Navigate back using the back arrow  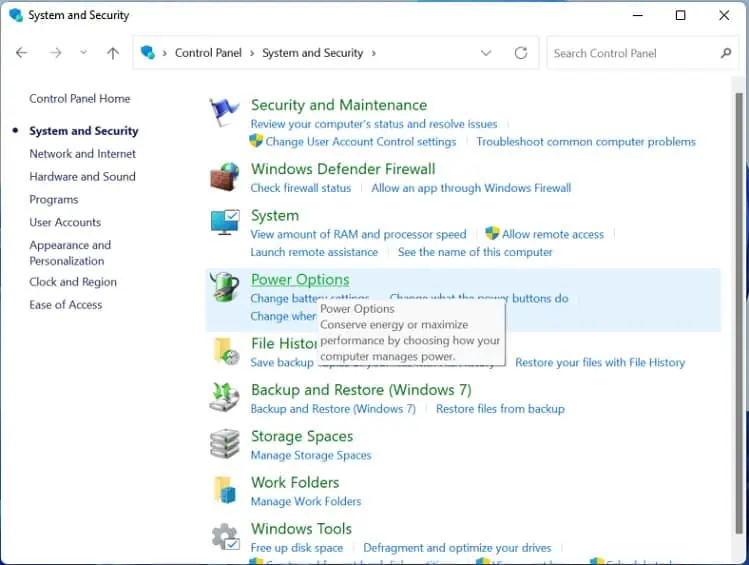[22, 53]
